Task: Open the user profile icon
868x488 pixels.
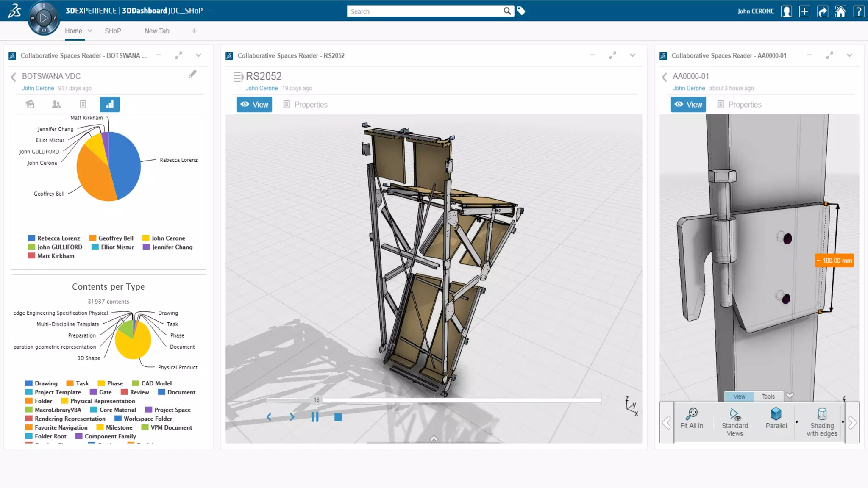Action: pyautogui.click(x=787, y=11)
